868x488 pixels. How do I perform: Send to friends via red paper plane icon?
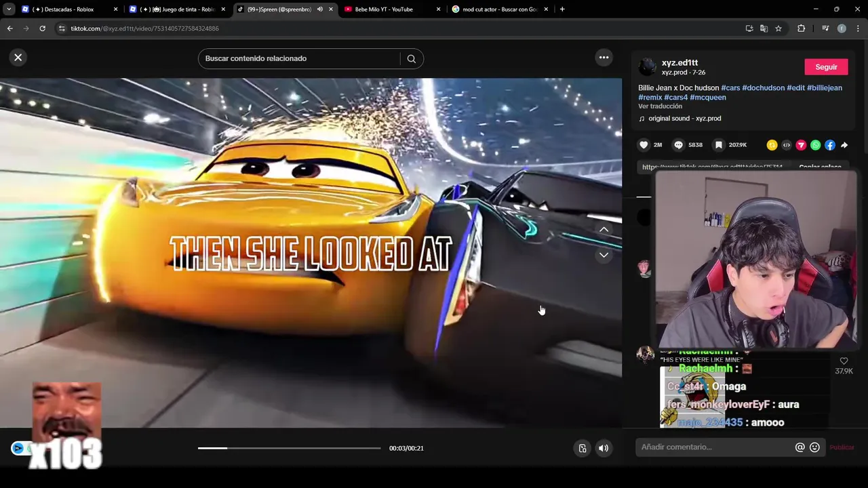(x=801, y=145)
